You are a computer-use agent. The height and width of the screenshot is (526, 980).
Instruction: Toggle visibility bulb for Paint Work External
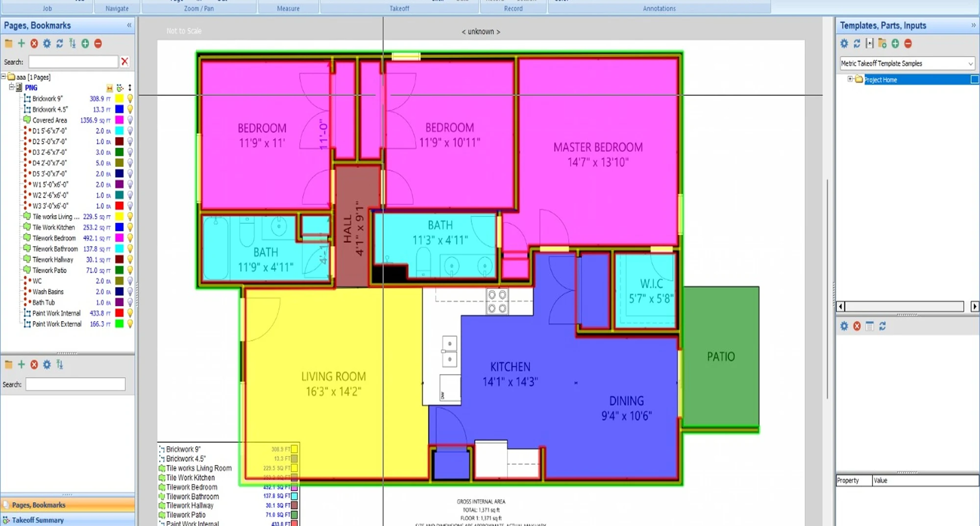pyautogui.click(x=130, y=324)
